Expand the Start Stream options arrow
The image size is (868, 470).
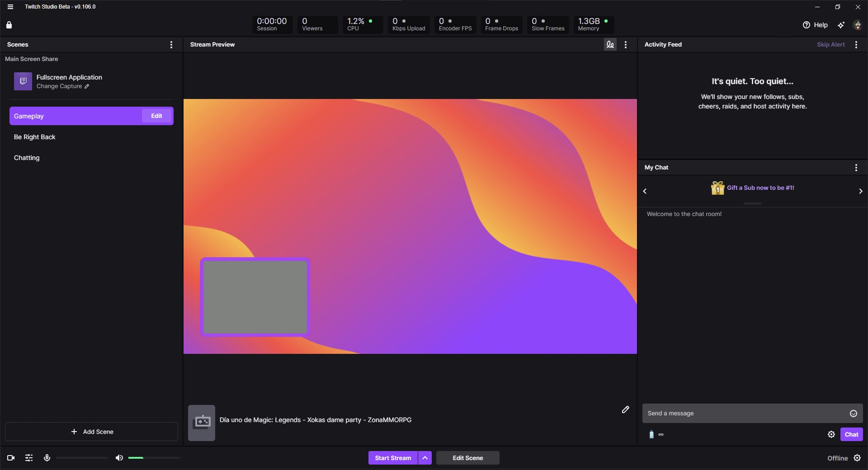coord(425,458)
